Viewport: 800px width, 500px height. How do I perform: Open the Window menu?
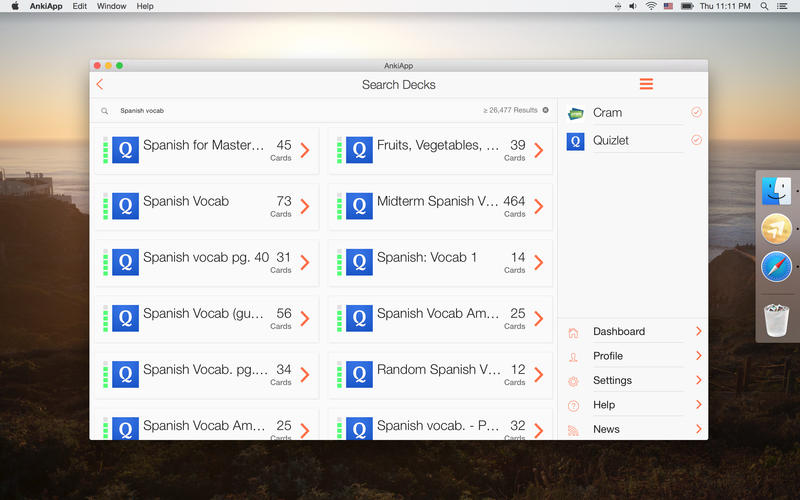click(111, 6)
